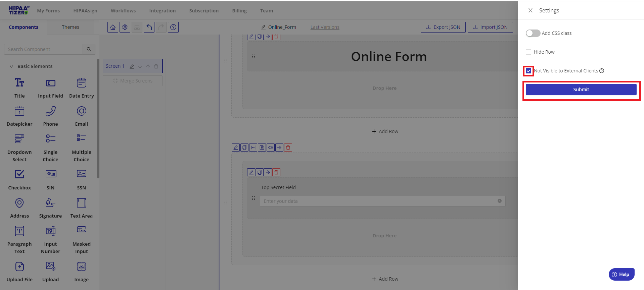This screenshot has height=290, width=644.
Task: Open the Subscription page
Action: coord(204,11)
